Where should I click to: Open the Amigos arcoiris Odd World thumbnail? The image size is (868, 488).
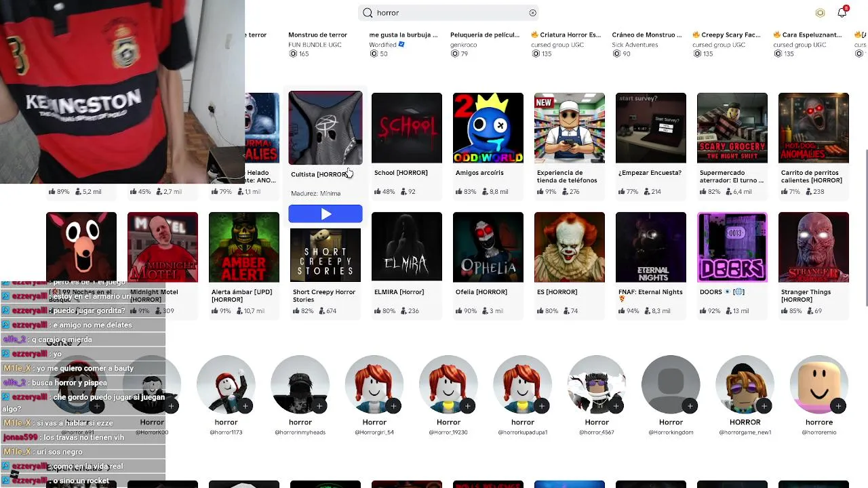(488, 128)
